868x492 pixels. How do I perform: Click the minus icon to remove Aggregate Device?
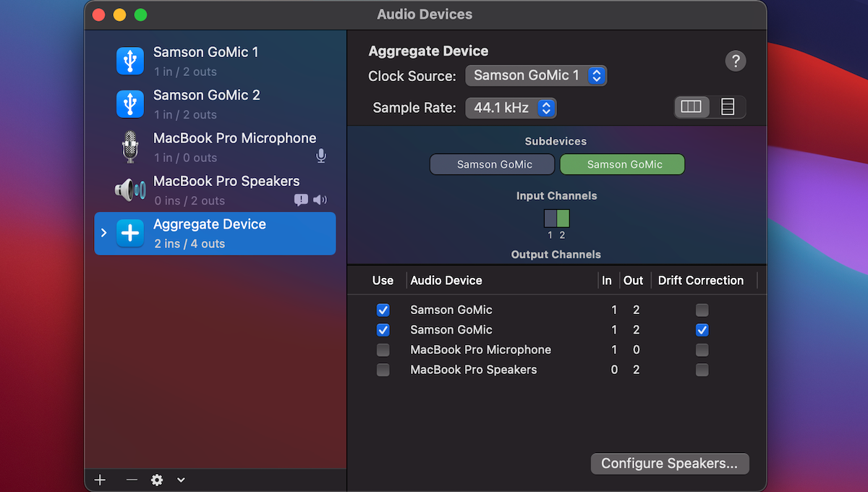pos(131,479)
